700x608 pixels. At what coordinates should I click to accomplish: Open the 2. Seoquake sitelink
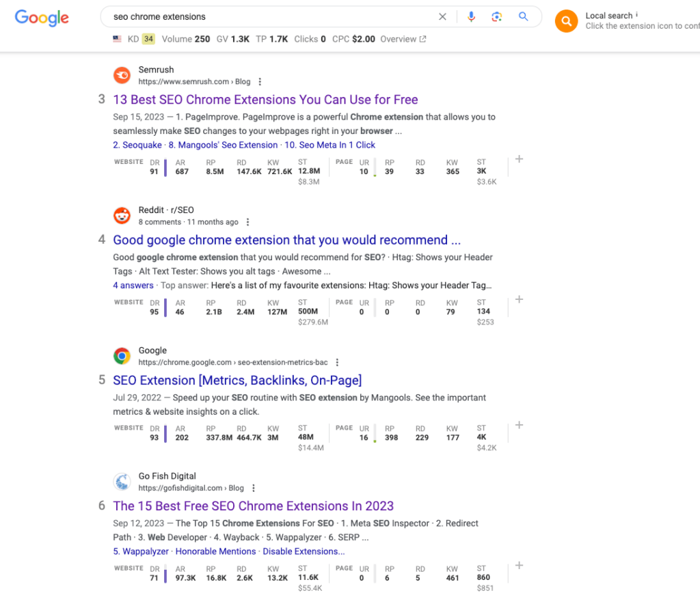(x=137, y=145)
